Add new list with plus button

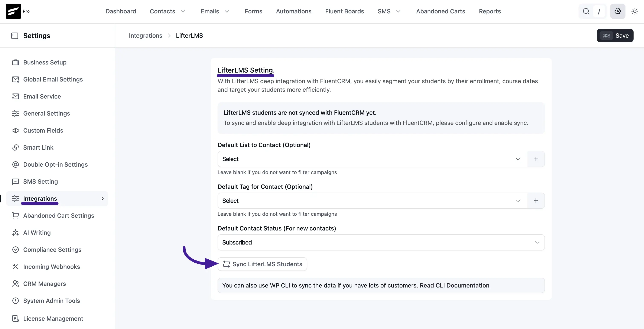pyautogui.click(x=536, y=159)
